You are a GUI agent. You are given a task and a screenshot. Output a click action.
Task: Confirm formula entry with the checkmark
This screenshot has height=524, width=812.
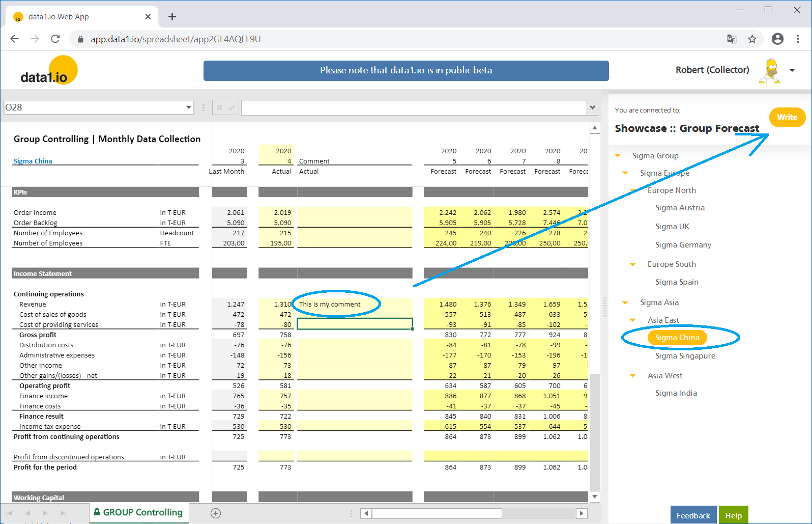coord(231,107)
